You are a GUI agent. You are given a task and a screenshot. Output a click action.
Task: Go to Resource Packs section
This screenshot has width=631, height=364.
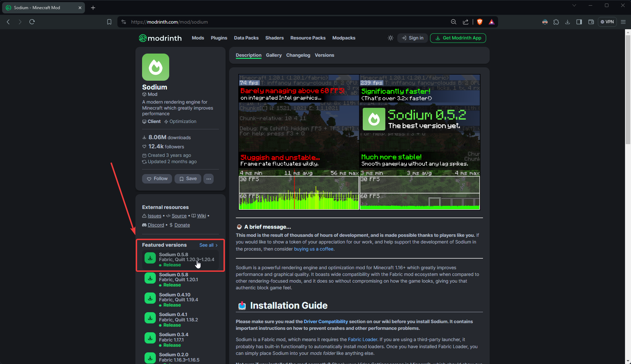pyautogui.click(x=308, y=38)
